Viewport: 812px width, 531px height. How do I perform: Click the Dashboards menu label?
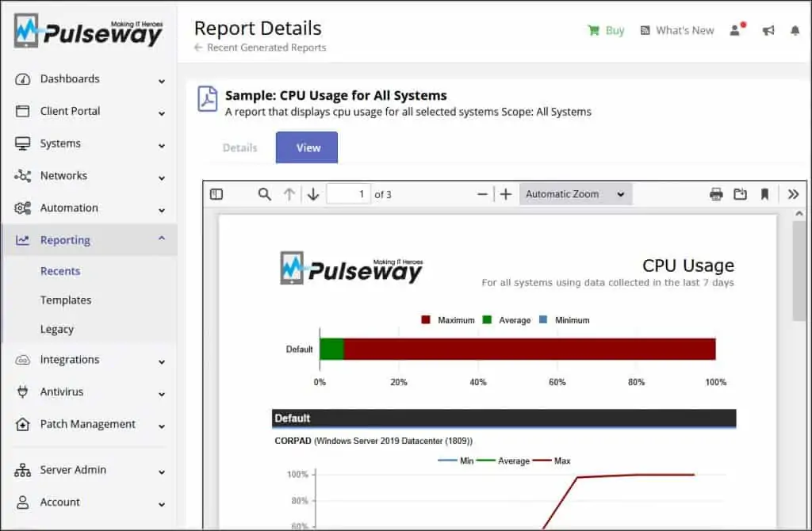(x=70, y=79)
